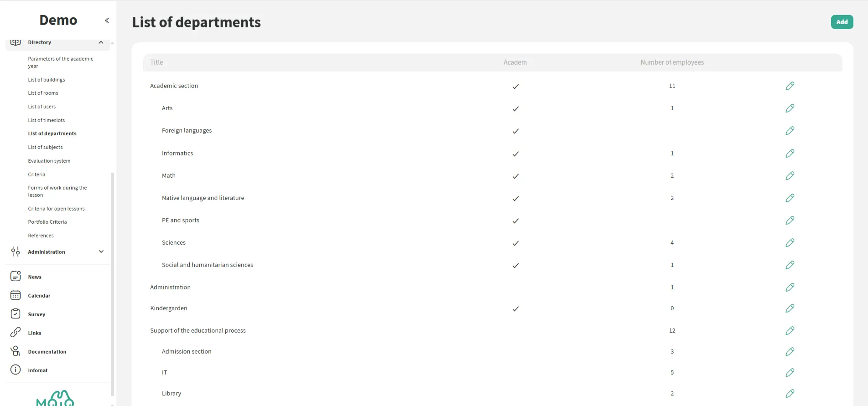The height and width of the screenshot is (406, 868).
Task: Go to List of rooms
Action: [x=43, y=93]
